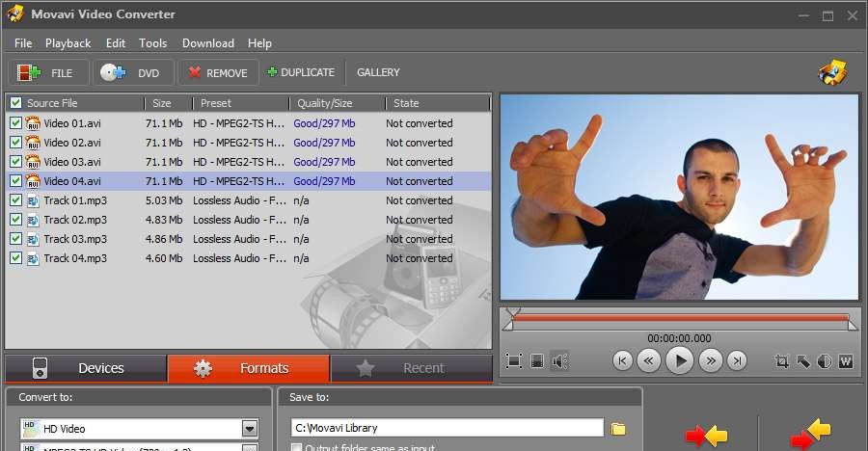Click the REMOVE button
The image size is (868, 451).
tap(218, 72)
